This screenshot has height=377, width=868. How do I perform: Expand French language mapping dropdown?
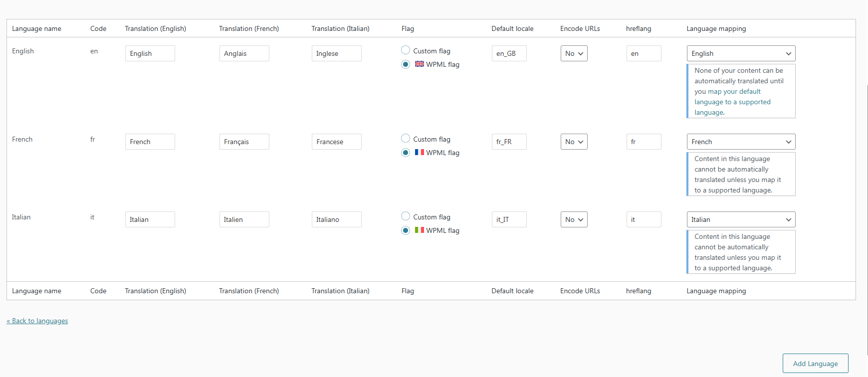point(741,142)
